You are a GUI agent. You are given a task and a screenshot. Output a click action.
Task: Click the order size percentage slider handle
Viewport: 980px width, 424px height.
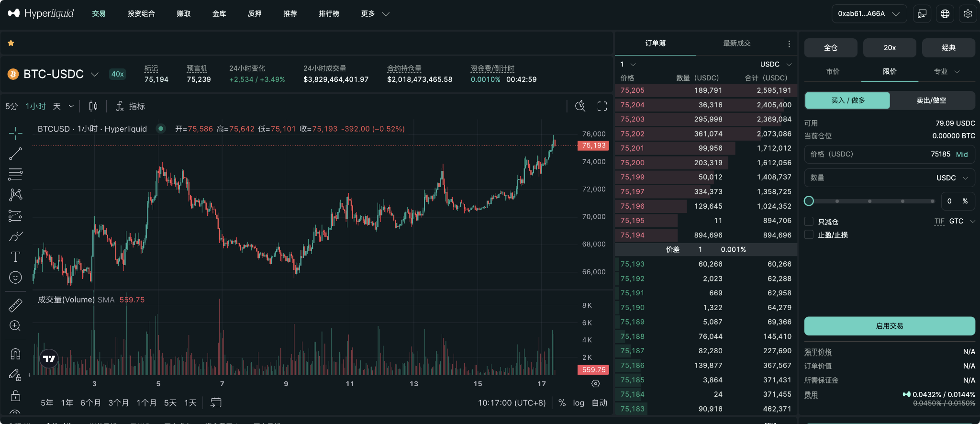point(809,201)
